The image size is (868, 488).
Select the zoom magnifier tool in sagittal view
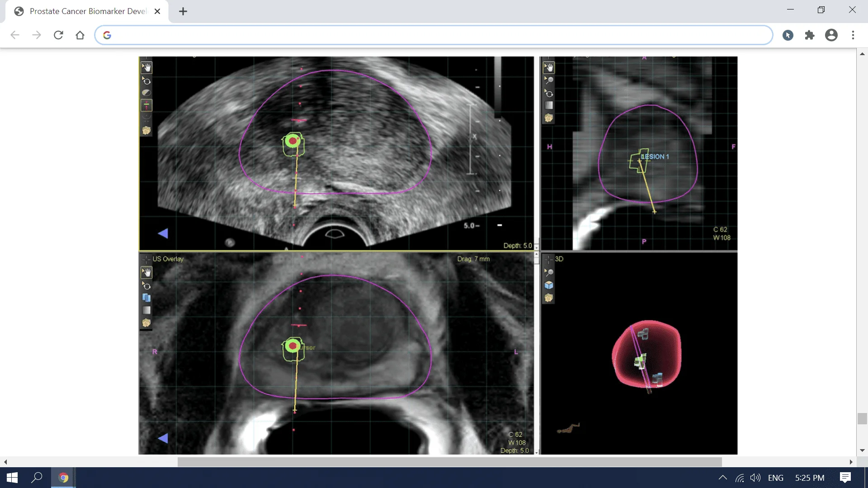[548, 80]
